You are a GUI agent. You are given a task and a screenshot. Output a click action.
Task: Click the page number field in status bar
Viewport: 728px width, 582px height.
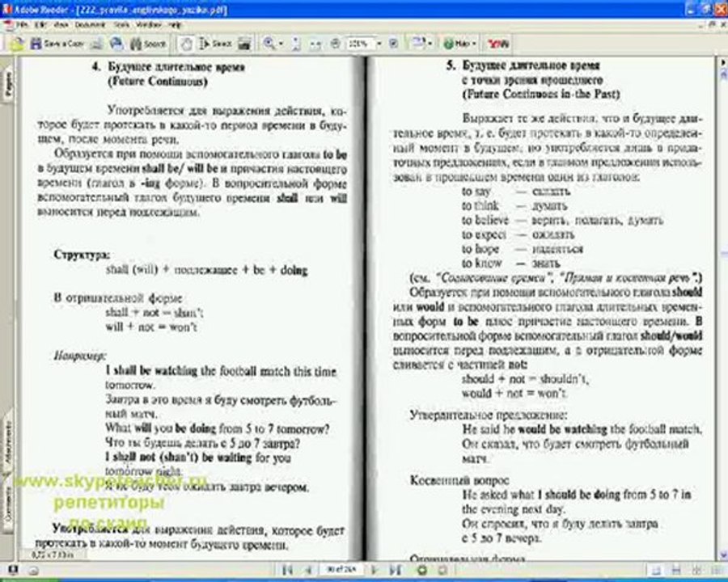(341, 569)
